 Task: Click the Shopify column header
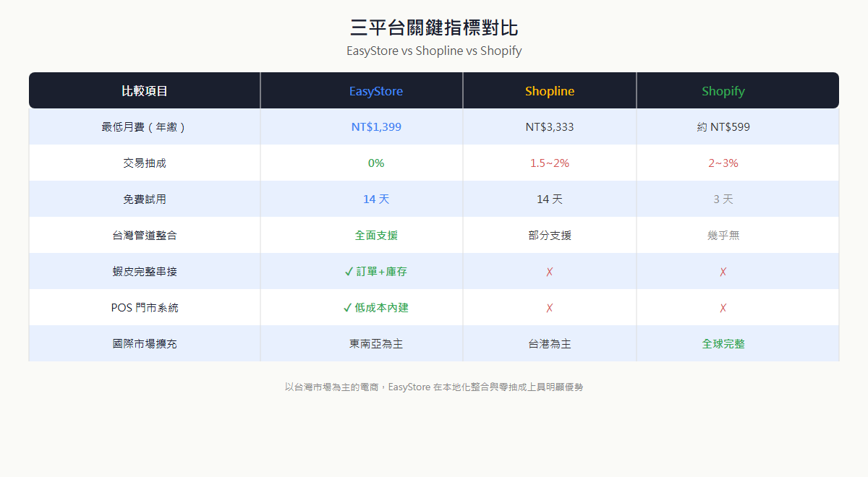point(738,91)
